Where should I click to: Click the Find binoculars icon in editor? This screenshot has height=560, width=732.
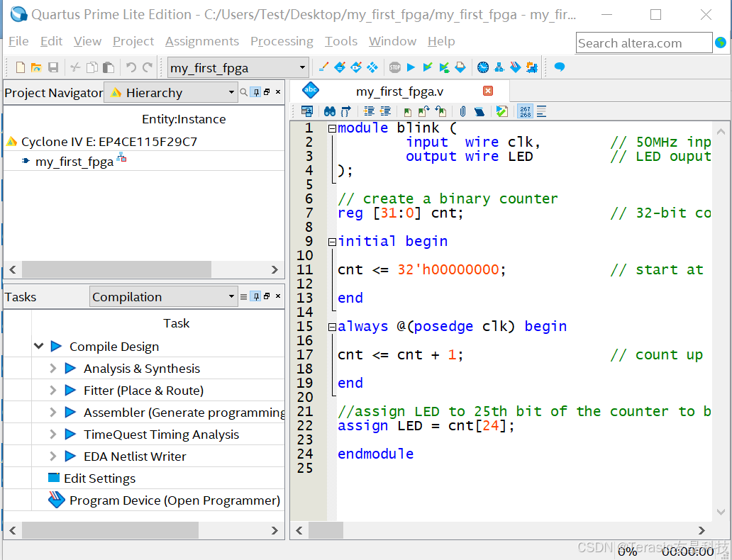330,111
